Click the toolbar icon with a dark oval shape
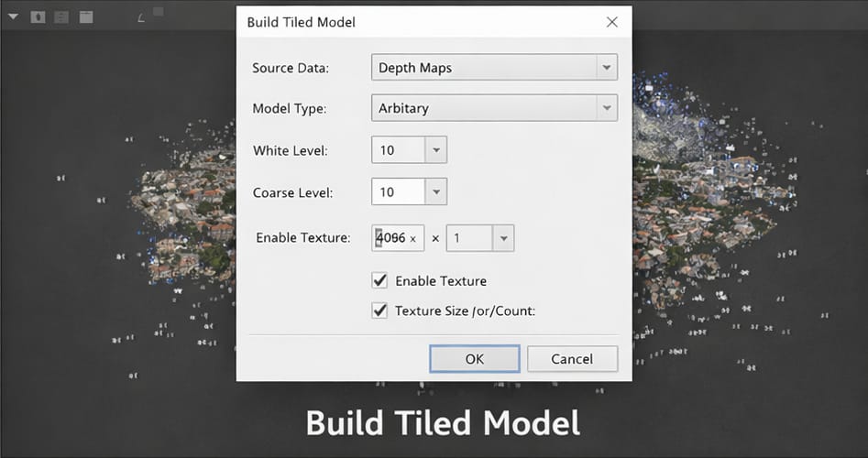The height and width of the screenshot is (458, 868). (38, 16)
